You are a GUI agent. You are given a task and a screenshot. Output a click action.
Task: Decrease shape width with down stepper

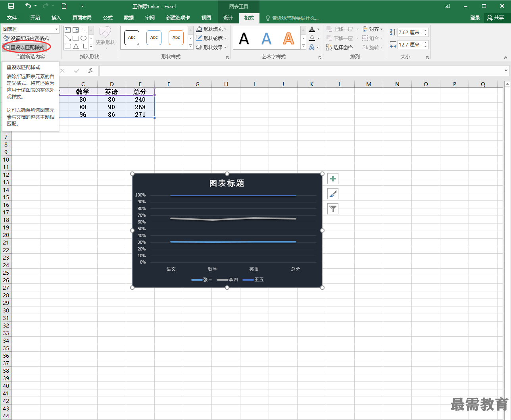(x=426, y=46)
